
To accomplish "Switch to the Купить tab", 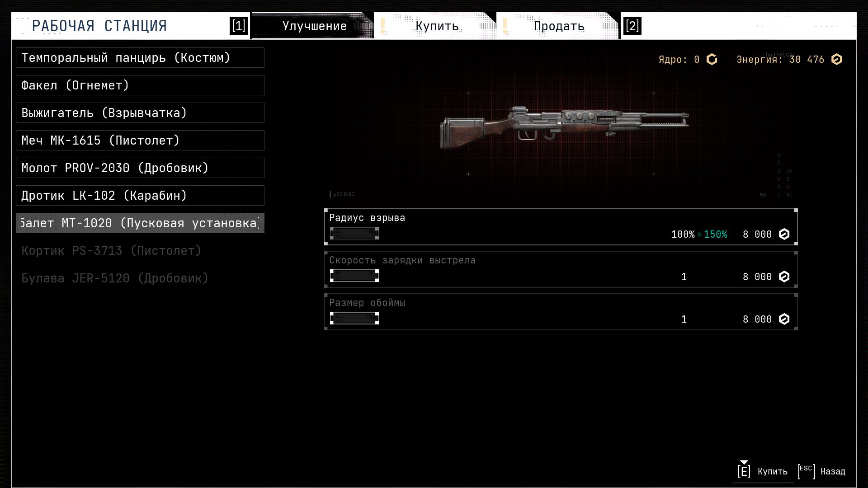I will pos(436,26).
